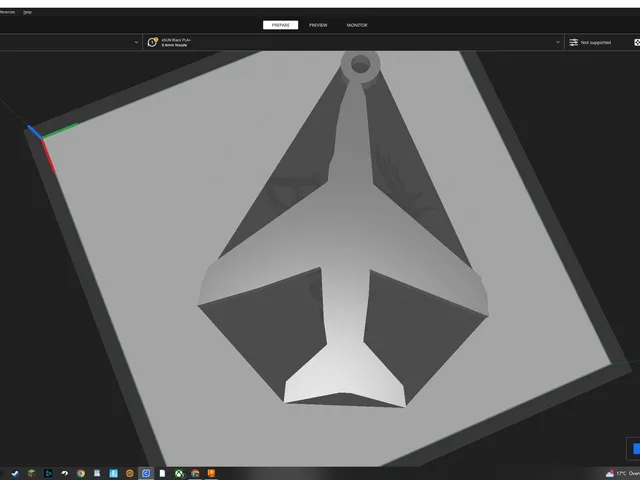Open the Xbox taskbar icon
Image resolution: width=640 pixels, height=480 pixels.
[x=179, y=473]
